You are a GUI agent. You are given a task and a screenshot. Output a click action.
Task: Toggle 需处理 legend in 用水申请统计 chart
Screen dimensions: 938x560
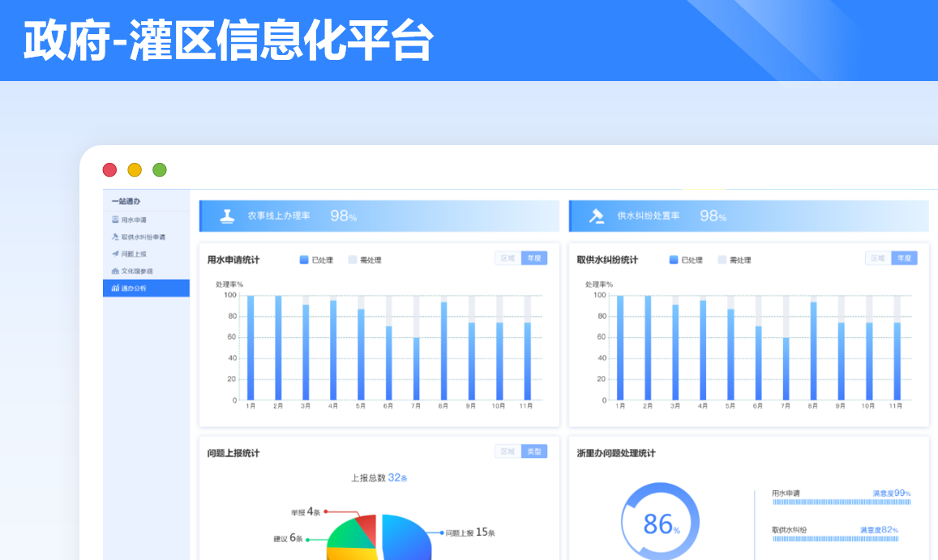coord(365,259)
